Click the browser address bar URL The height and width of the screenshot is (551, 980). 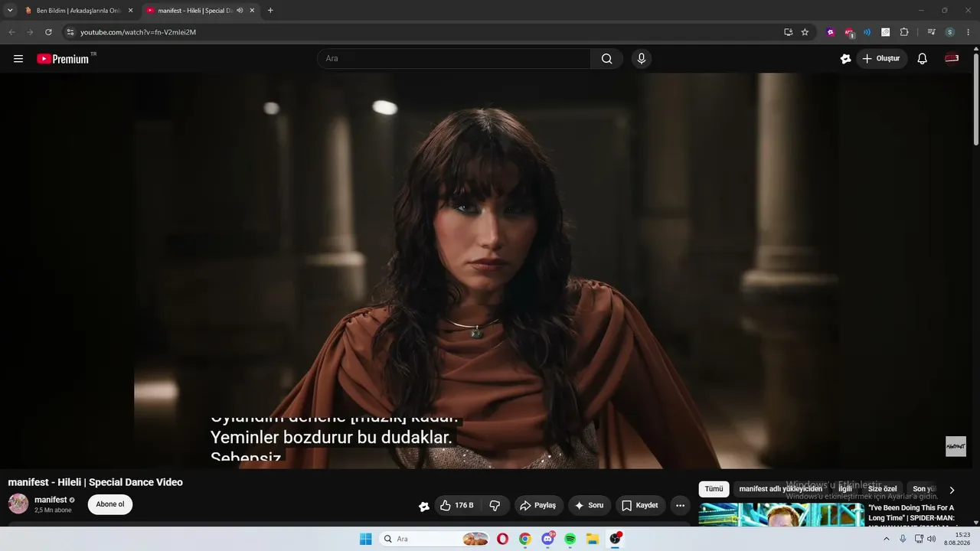139,32
